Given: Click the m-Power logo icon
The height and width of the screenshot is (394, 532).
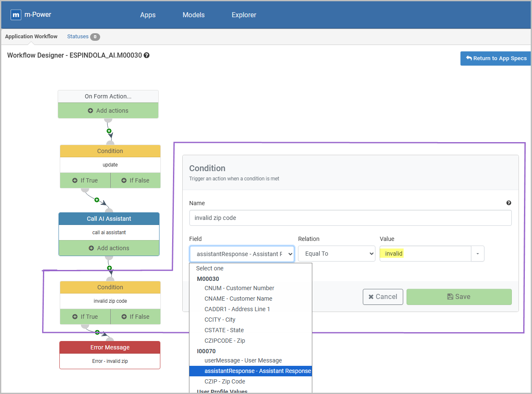Looking at the screenshot, I should pos(16,15).
